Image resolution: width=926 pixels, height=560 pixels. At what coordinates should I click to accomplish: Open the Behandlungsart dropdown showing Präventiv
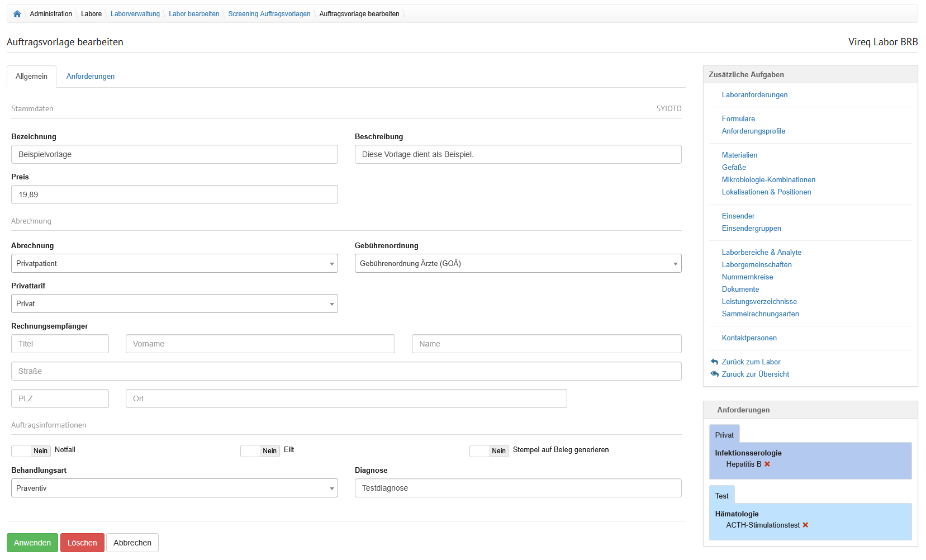174,488
